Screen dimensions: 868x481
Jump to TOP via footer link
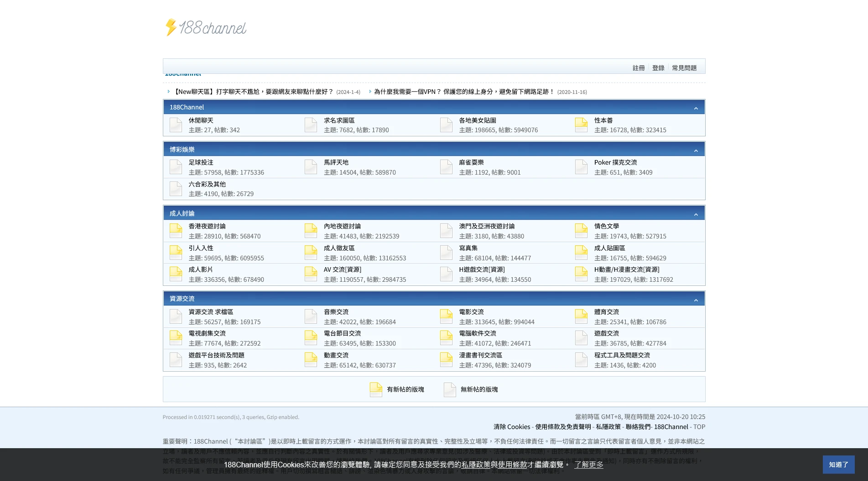click(x=699, y=427)
